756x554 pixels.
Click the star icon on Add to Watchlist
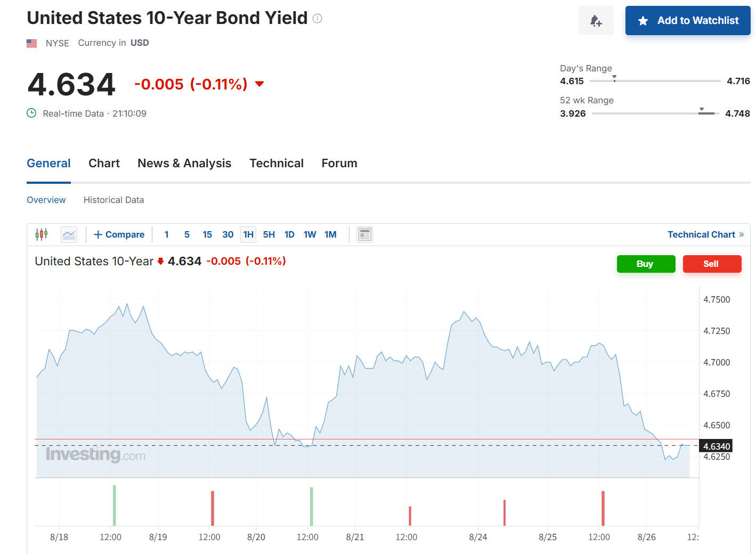point(643,21)
